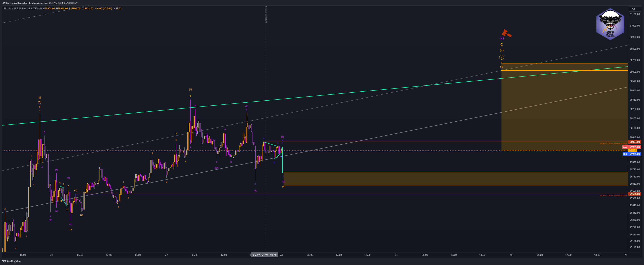Select the O29906.00 open value
The width and height of the screenshot is (644, 265).
pos(49,9)
